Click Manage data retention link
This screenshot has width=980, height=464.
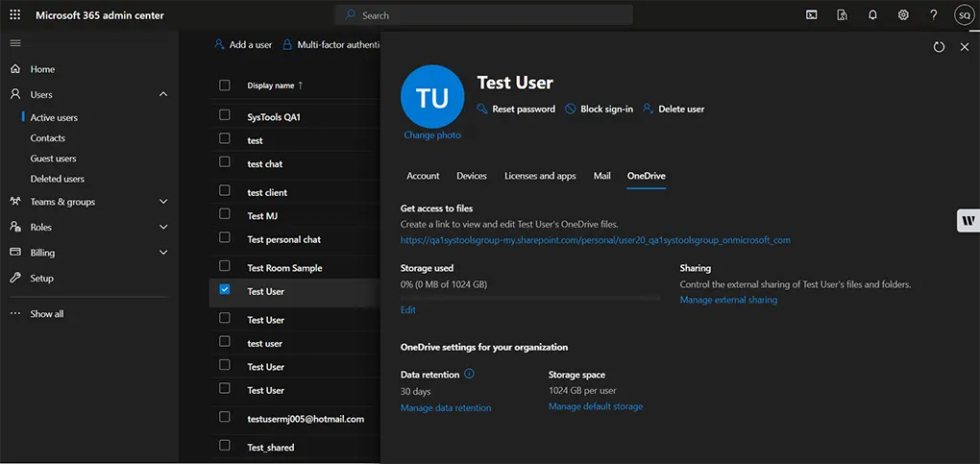pyautogui.click(x=446, y=407)
